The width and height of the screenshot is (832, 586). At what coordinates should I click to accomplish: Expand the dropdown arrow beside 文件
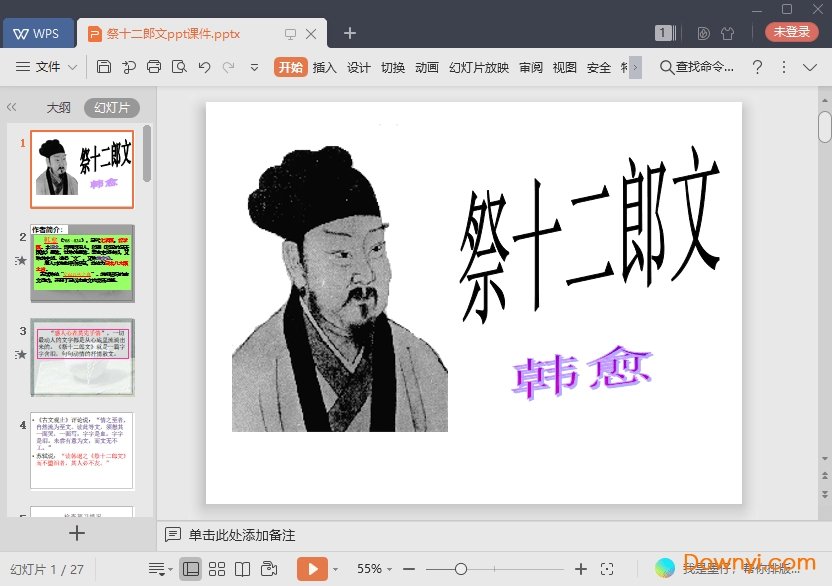pyautogui.click(x=73, y=67)
